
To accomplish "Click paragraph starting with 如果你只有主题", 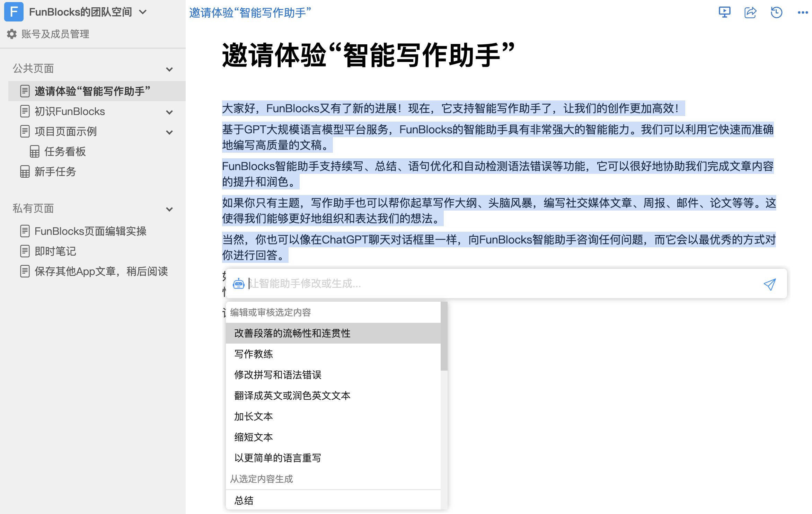I will [x=499, y=211].
